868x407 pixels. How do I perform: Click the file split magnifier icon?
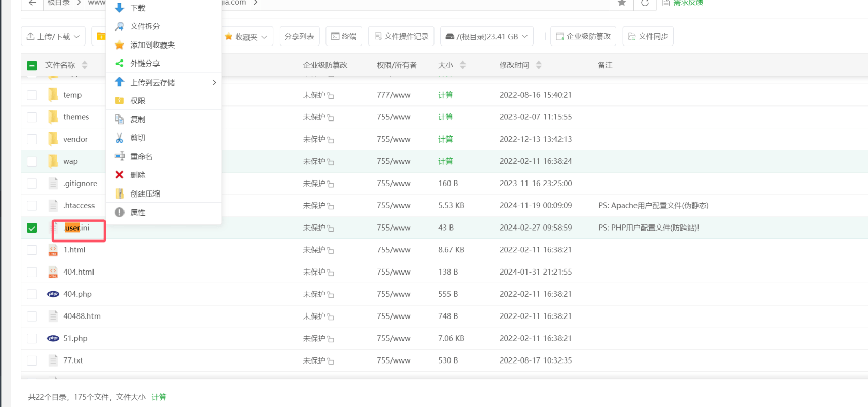[119, 26]
